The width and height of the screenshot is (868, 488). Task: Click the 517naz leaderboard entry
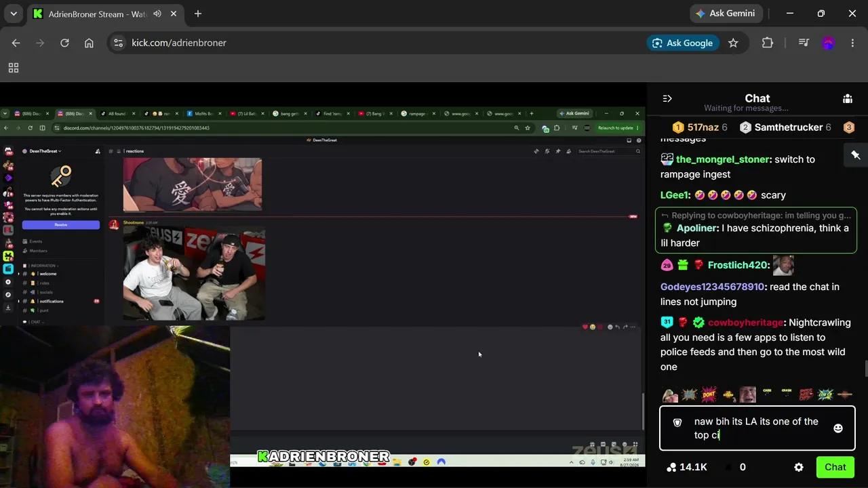[x=700, y=127]
